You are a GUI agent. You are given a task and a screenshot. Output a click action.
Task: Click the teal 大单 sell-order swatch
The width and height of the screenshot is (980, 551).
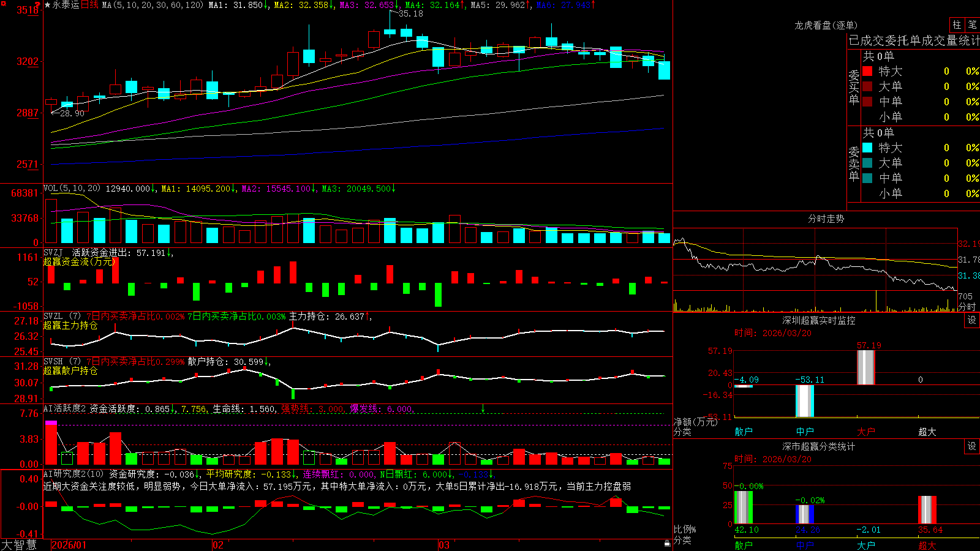tap(867, 163)
